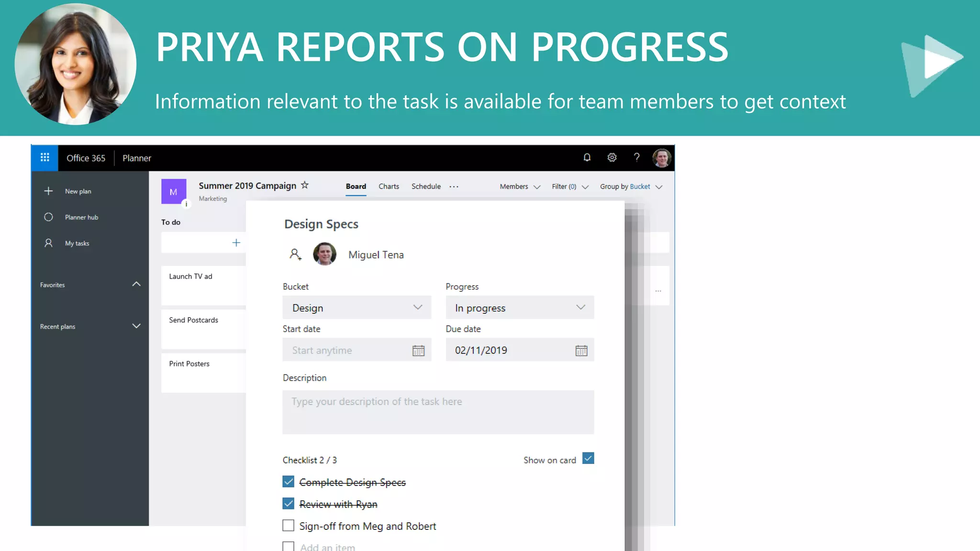The height and width of the screenshot is (551, 980).
Task: Open the help question mark
Action: (636, 157)
